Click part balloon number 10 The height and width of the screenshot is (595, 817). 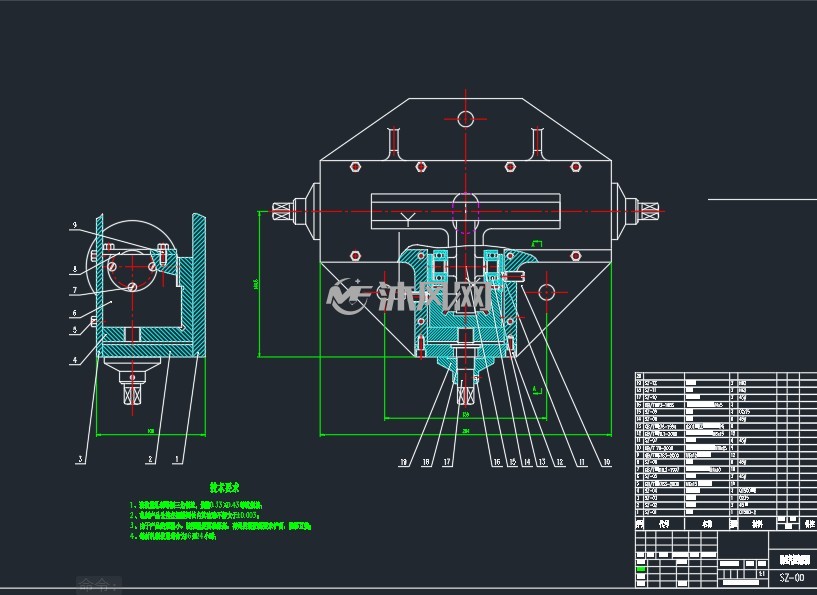tap(606, 462)
